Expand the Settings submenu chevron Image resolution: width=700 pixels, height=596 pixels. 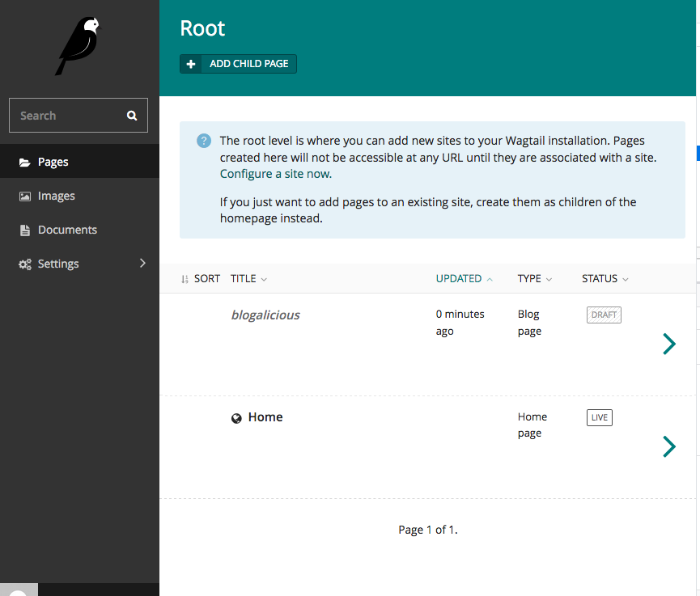(142, 263)
